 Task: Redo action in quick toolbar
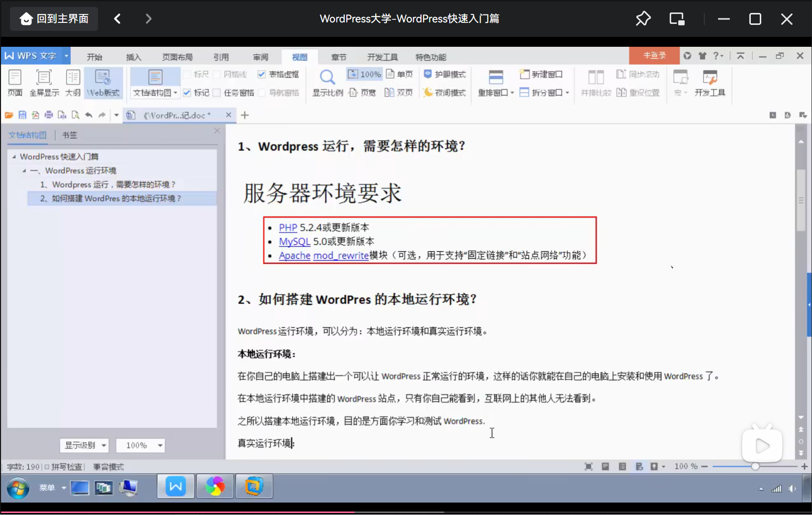pos(102,115)
